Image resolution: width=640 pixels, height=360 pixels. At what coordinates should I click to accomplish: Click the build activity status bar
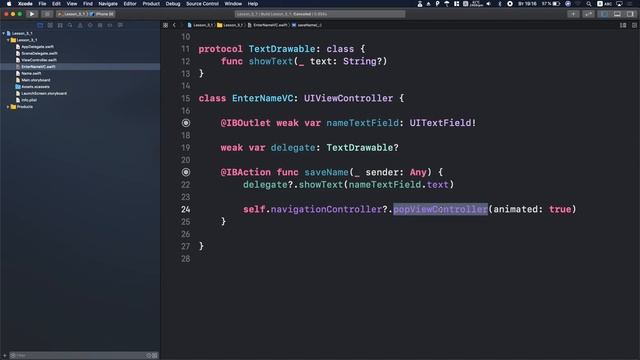(x=320, y=14)
